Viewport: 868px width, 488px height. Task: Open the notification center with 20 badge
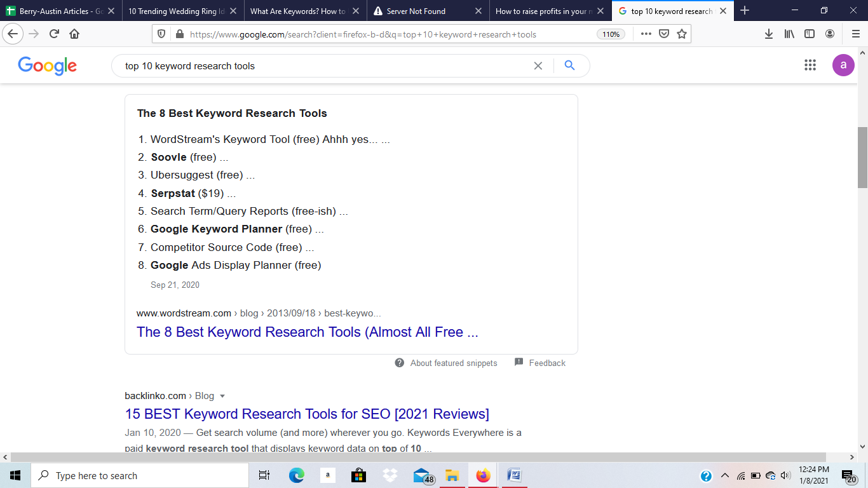[x=848, y=476]
